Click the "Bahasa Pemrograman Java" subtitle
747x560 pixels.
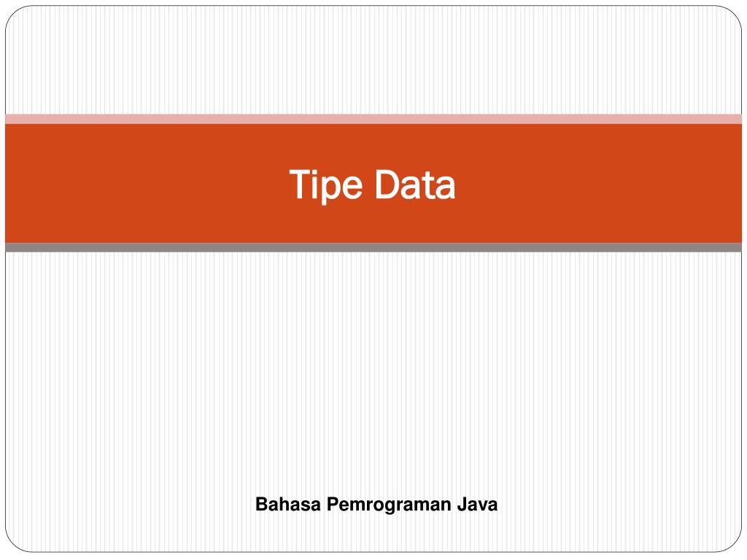click(x=376, y=505)
